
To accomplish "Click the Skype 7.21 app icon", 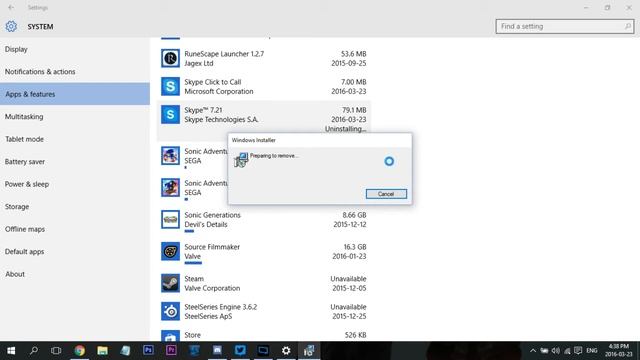I will click(x=170, y=115).
